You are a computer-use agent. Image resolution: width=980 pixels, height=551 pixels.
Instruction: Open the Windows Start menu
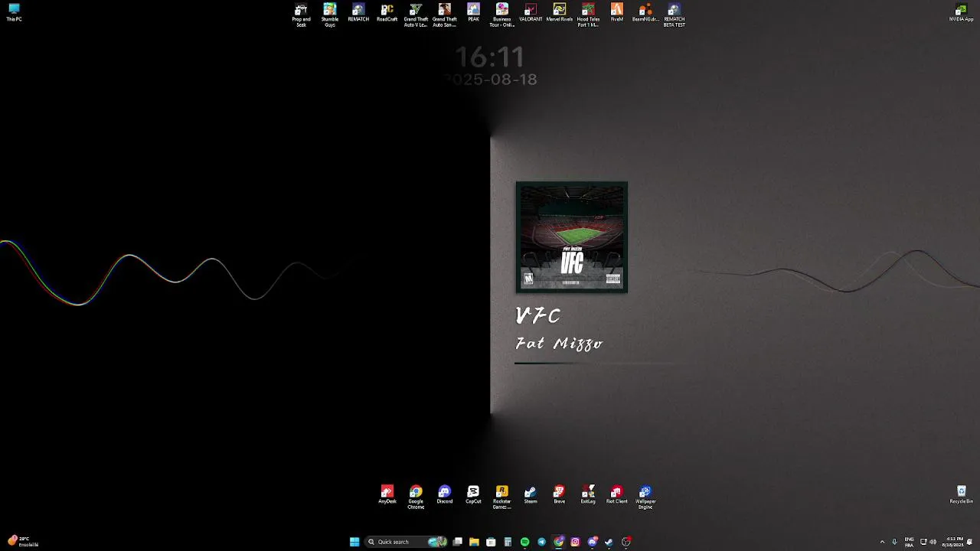(x=354, y=542)
